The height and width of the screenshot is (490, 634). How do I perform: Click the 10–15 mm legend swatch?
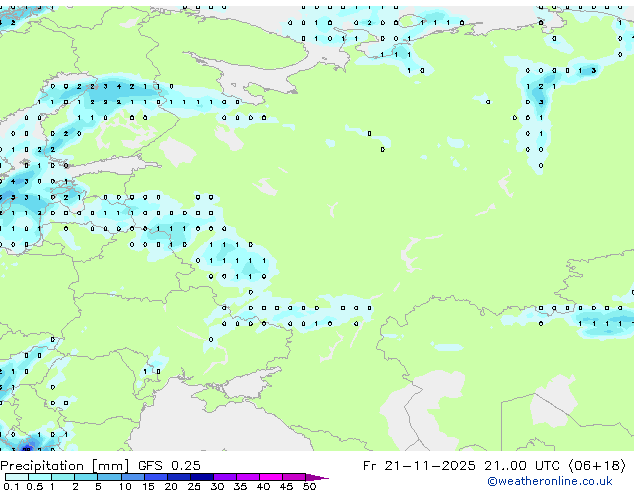(132, 477)
